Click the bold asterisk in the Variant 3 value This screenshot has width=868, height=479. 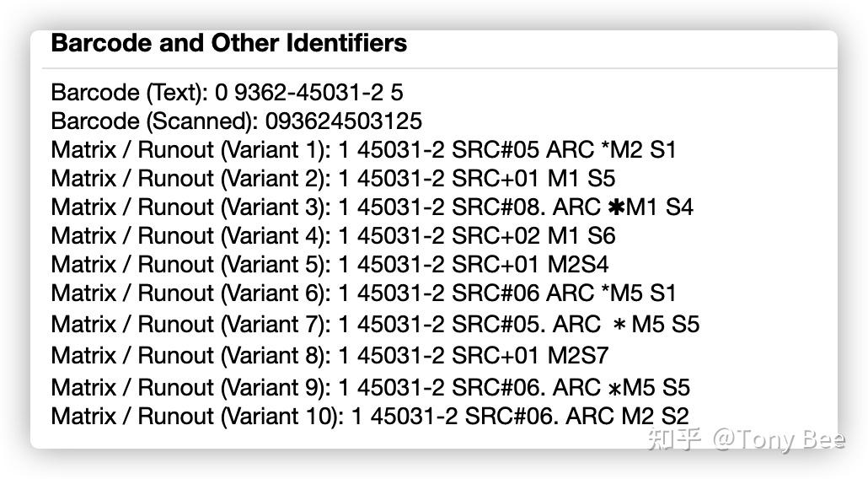(x=615, y=207)
